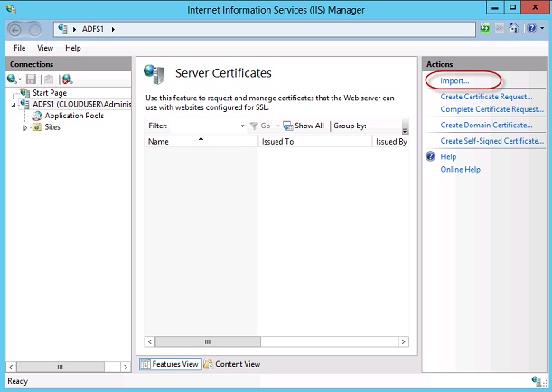Go forward with the navigation arrow
This screenshot has width=552, height=392.
pos(34,31)
